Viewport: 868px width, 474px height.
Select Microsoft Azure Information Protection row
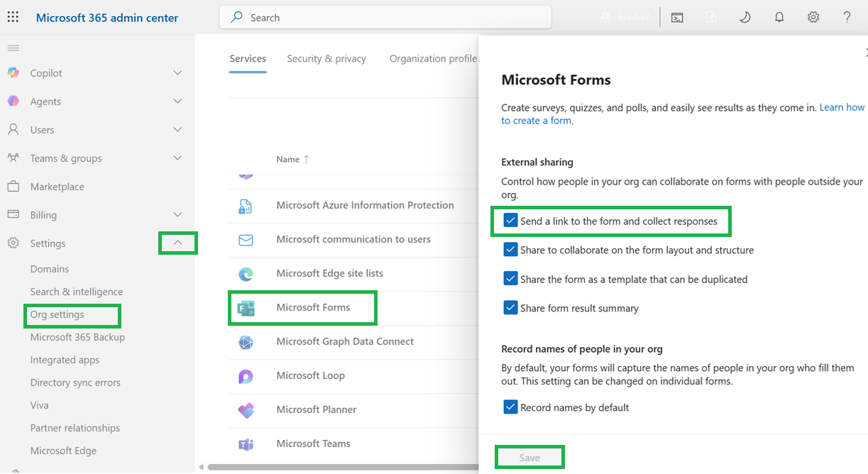(x=353, y=206)
